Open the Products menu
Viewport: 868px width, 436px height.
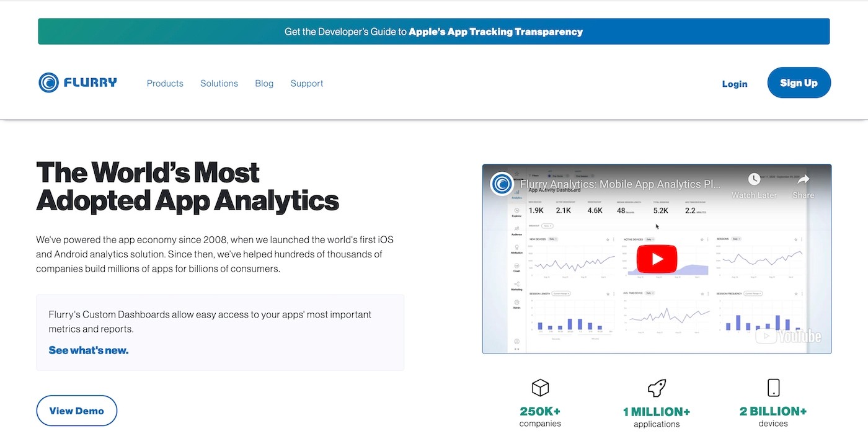click(x=165, y=83)
